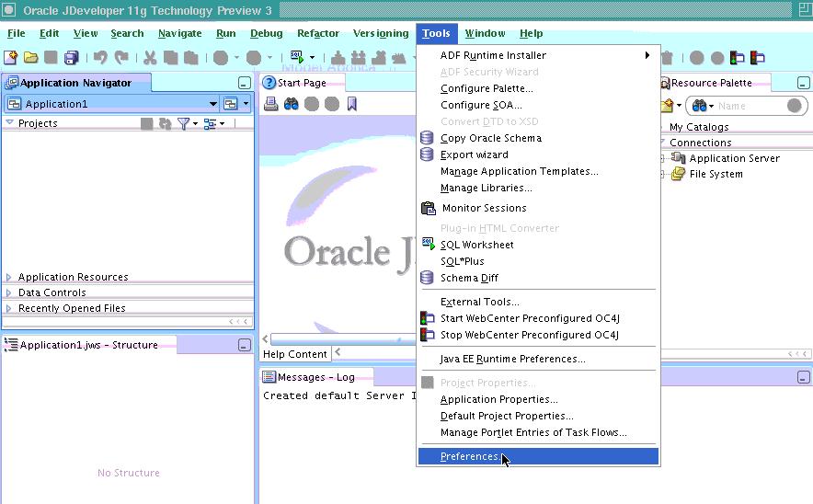Click the Open folder toolbar icon

point(31,58)
